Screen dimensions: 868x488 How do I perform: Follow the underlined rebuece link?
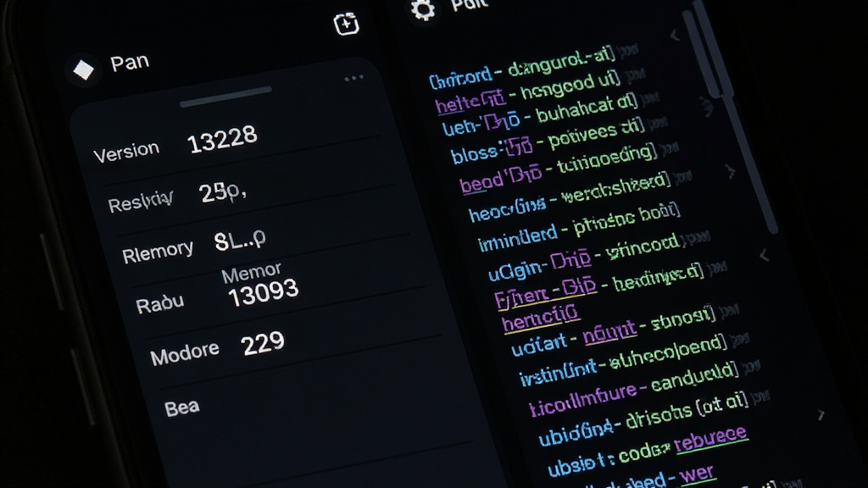(x=710, y=438)
